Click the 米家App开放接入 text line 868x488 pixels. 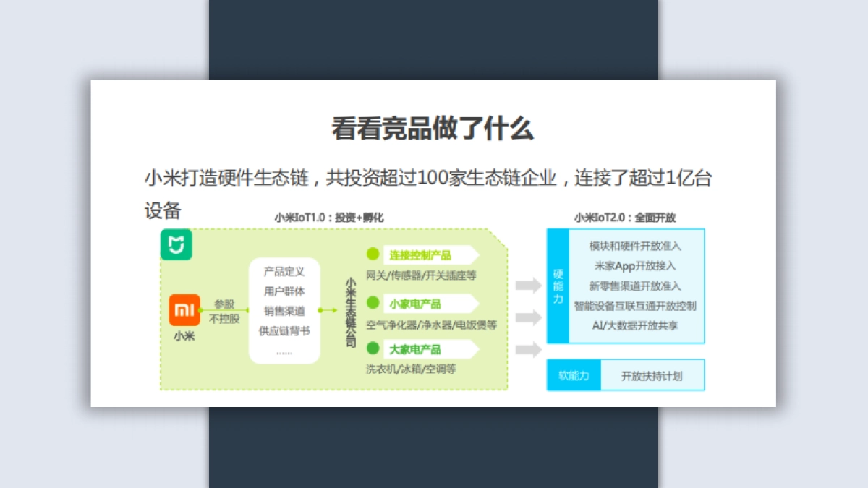coord(634,266)
